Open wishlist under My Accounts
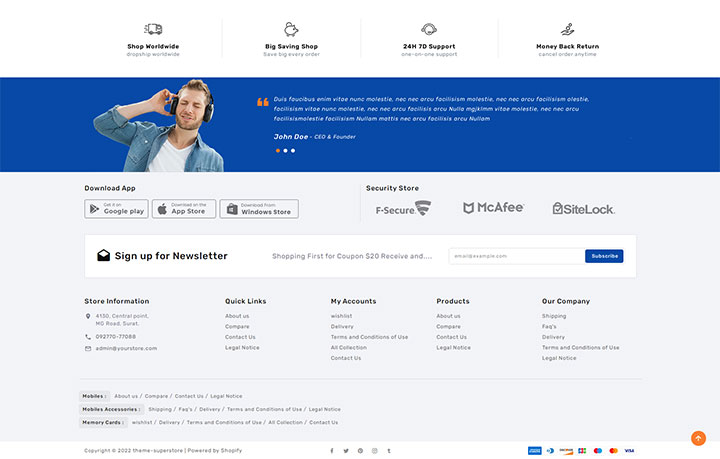The image size is (720, 459). pyautogui.click(x=341, y=316)
